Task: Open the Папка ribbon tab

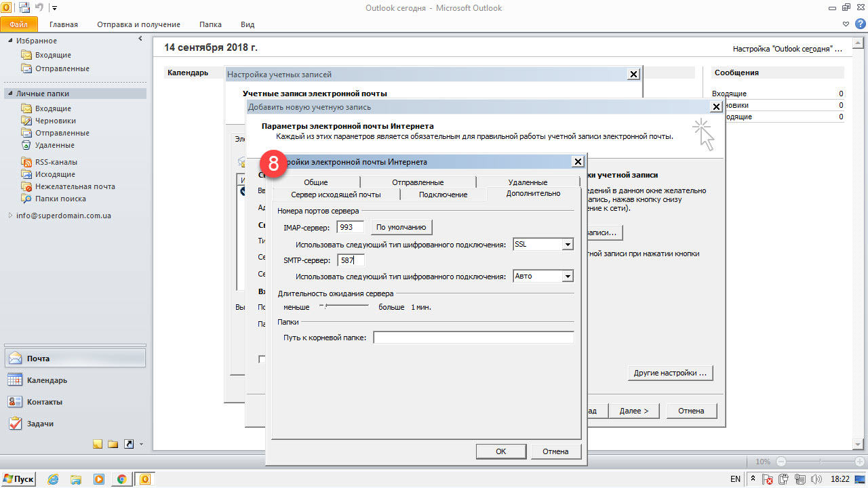Action: [210, 24]
